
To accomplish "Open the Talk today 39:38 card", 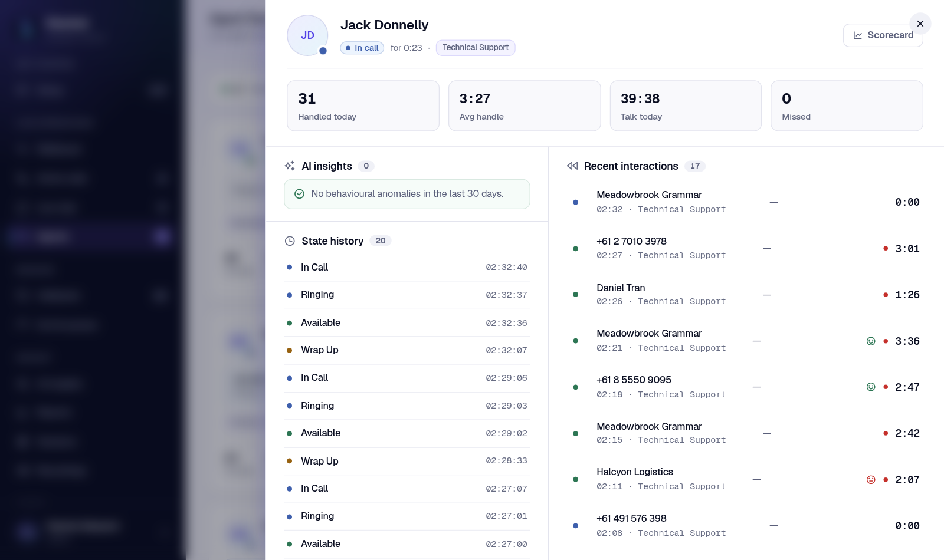I will 686,106.
